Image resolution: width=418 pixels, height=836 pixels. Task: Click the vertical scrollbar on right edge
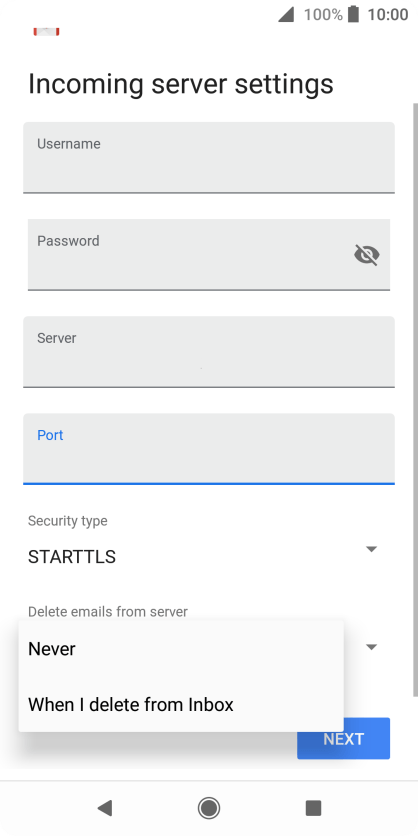tap(415, 400)
